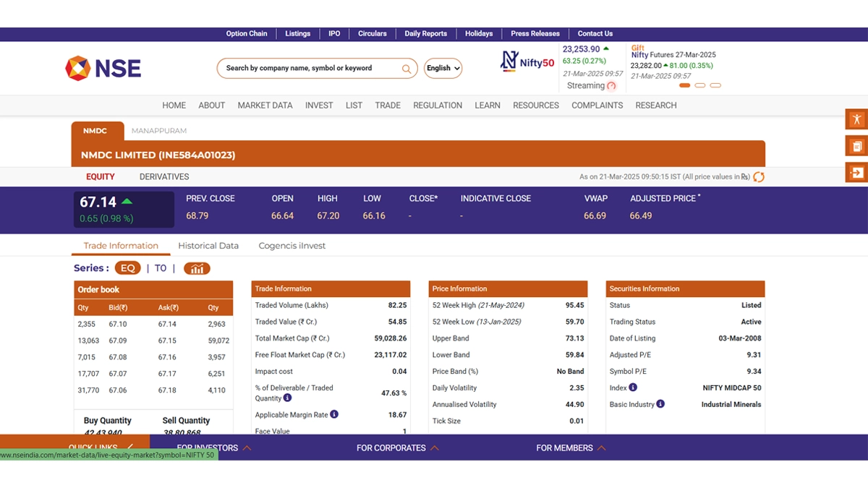Switch series to T0

click(x=161, y=268)
